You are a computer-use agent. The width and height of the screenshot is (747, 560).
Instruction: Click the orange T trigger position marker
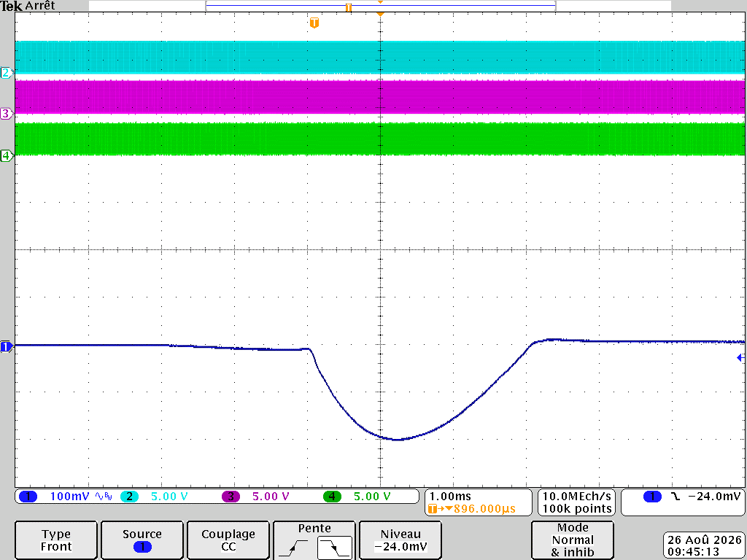[314, 23]
